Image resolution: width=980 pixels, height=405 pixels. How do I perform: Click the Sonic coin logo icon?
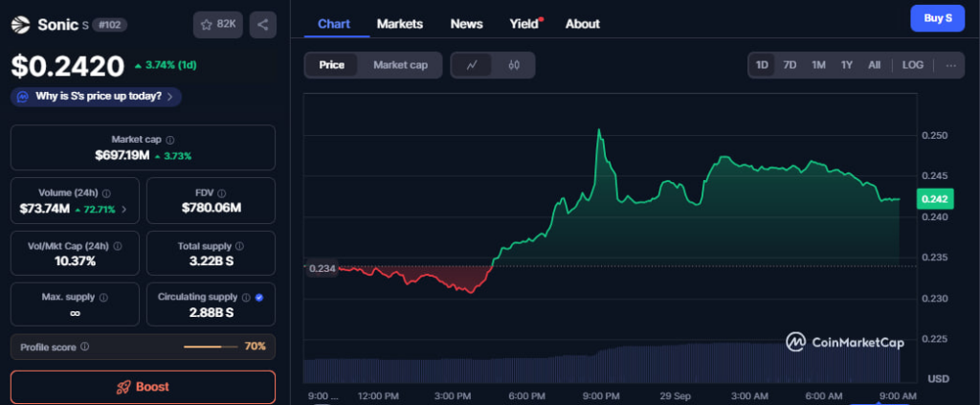coord(21,25)
